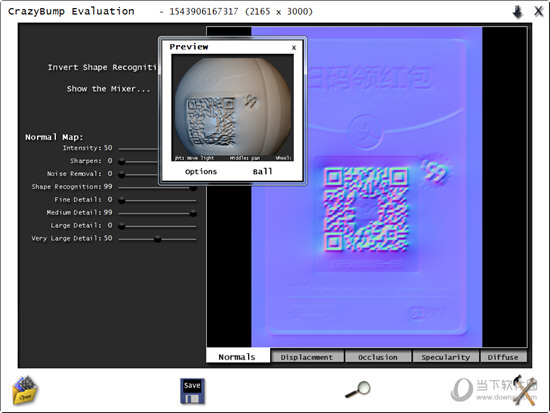Image resolution: width=550 pixels, height=413 pixels.
Task: Click the Noise Removal slider handle
Action: [x=122, y=174]
